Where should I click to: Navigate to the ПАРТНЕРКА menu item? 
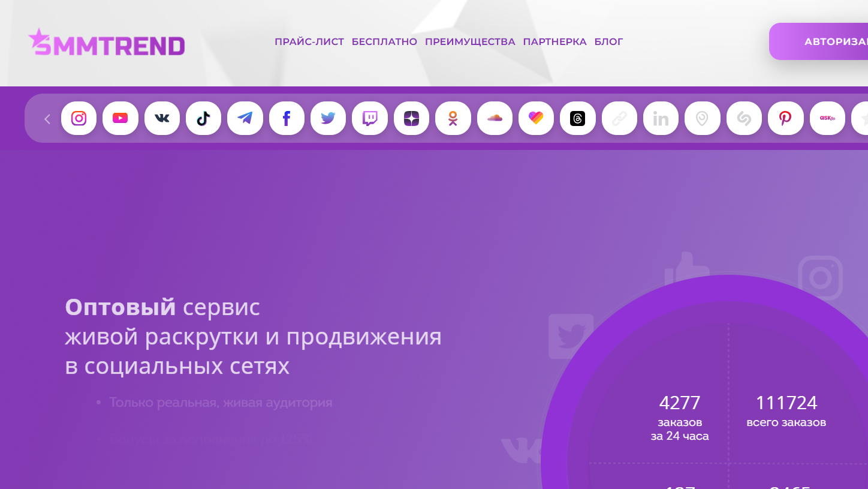(x=554, y=41)
